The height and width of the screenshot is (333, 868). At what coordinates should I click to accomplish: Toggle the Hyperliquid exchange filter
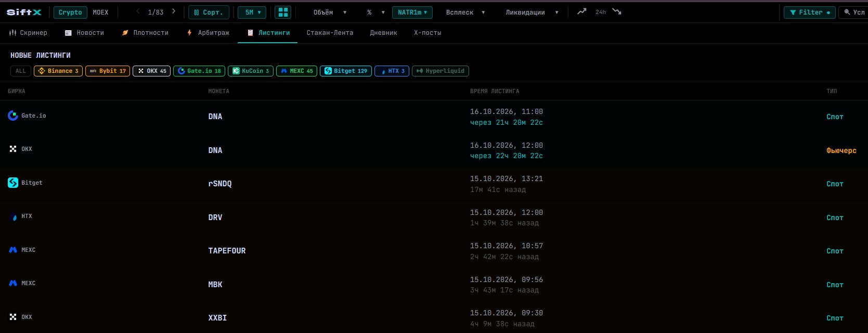(441, 71)
